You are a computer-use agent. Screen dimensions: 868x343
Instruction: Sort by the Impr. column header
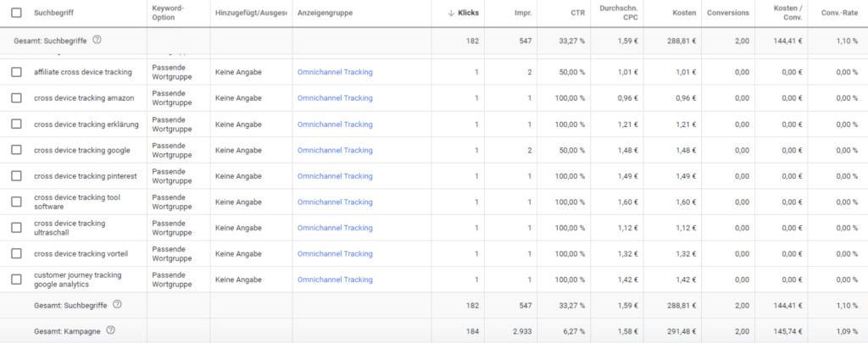click(522, 14)
